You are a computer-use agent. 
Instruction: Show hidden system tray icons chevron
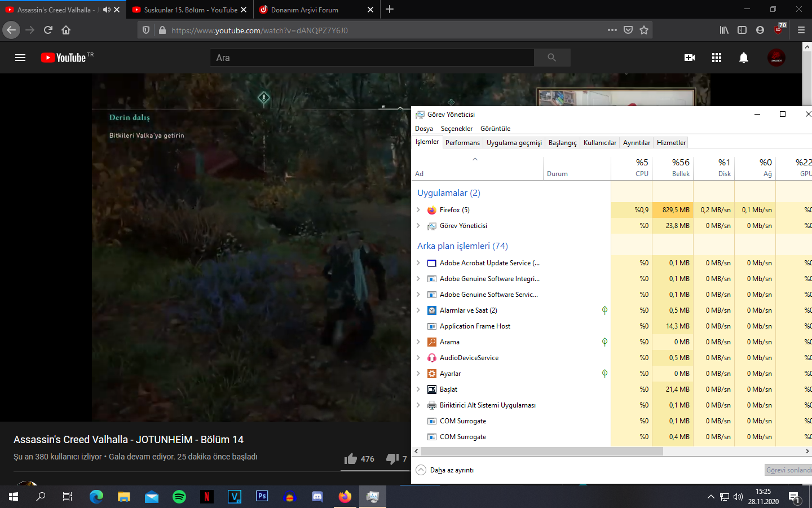tap(710, 497)
